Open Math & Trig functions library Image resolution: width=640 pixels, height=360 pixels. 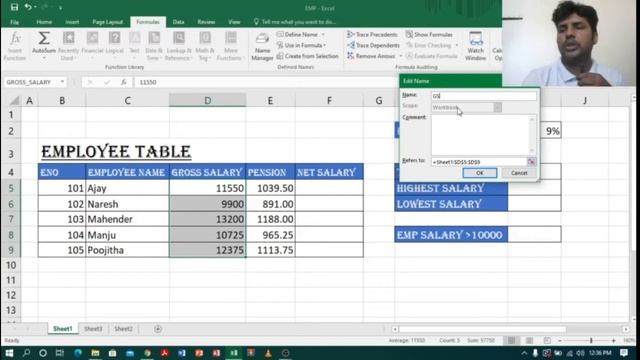coord(204,46)
